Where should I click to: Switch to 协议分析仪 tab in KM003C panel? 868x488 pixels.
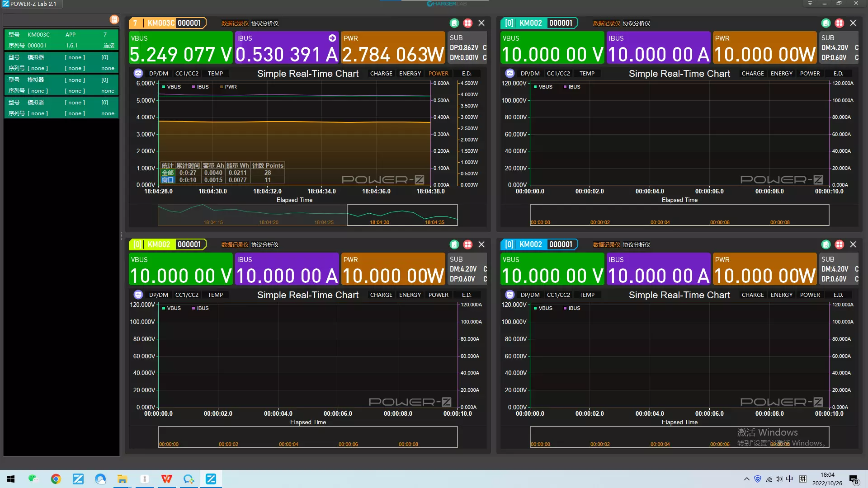pyautogui.click(x=265, y=23)
